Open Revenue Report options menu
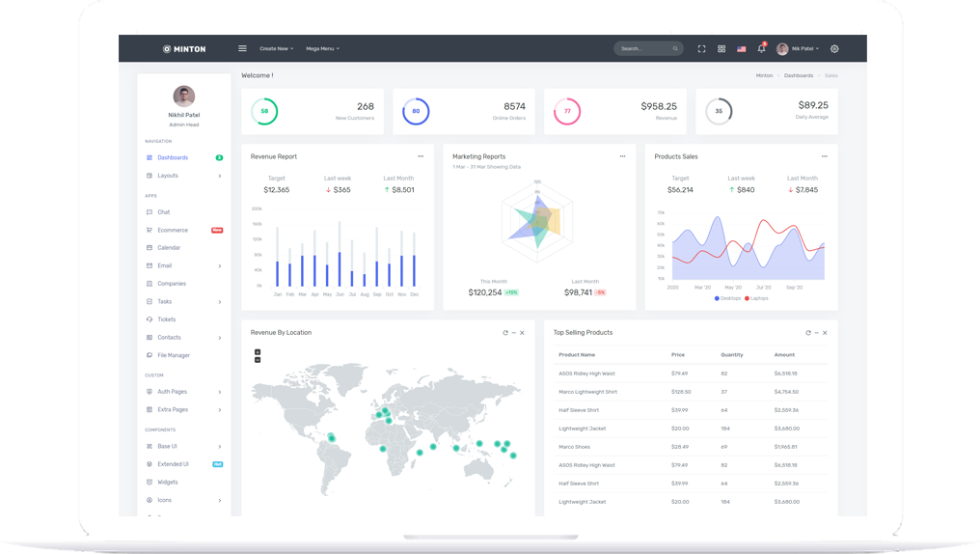The image size is (980, 554). [x=421, y=156]
